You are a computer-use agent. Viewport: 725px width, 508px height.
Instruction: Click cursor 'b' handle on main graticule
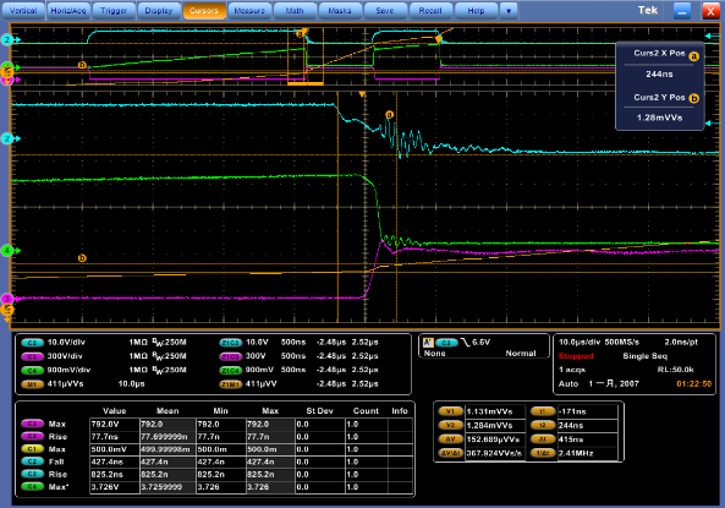tap(82, 257)
